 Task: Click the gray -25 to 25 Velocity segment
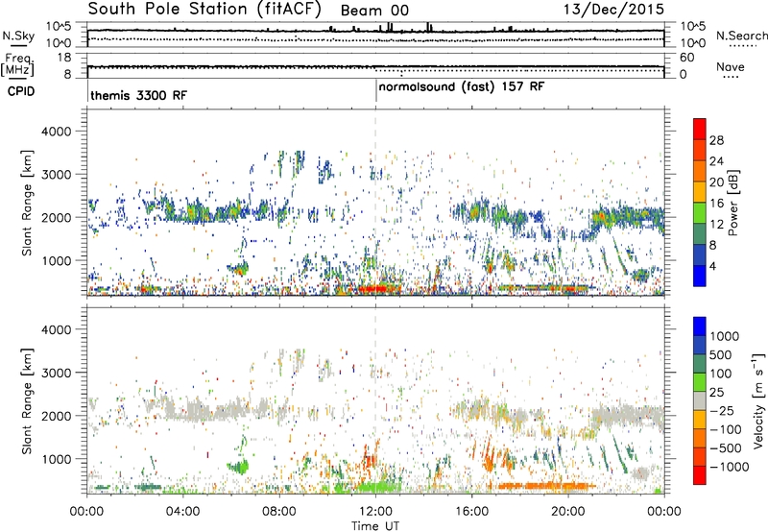tap(700, 401)
